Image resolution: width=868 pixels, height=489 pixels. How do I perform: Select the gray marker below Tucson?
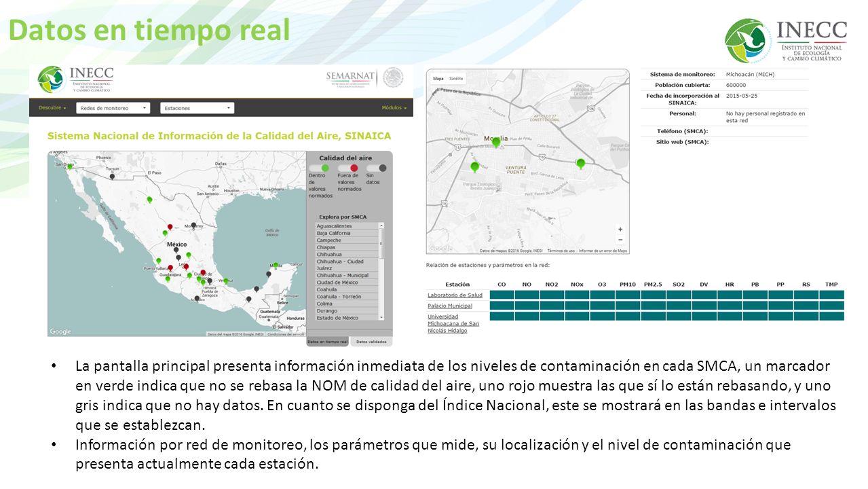point(112,176)
